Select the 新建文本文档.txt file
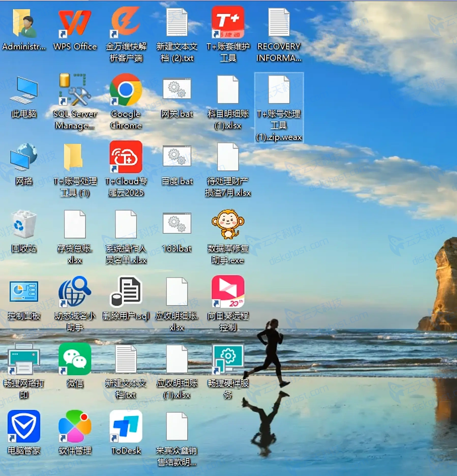This screenshot has height=476, width=457. [x=126, y=359]
